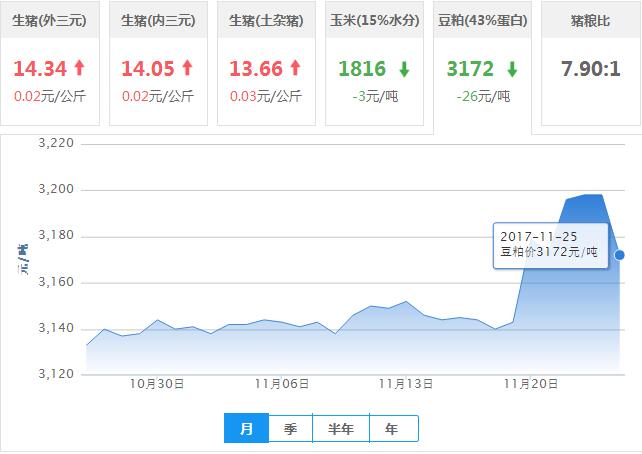Click 豆粕价3172元/吨 in tooltip

click(549, 252)
